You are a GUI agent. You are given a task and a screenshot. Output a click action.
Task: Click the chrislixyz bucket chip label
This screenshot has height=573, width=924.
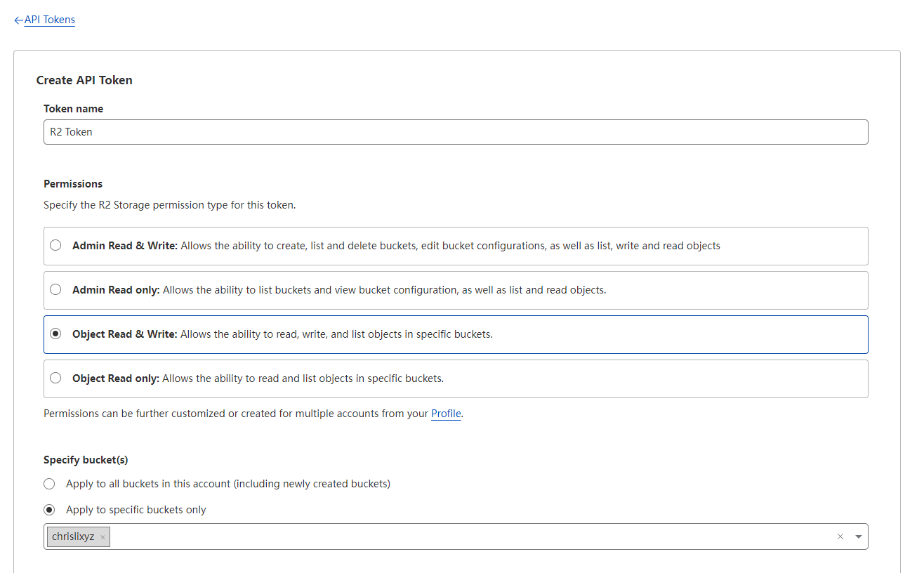click(x=73, y=536)
